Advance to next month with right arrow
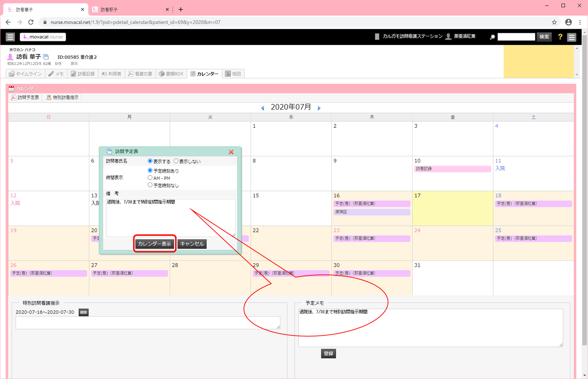 pos(319,108)
